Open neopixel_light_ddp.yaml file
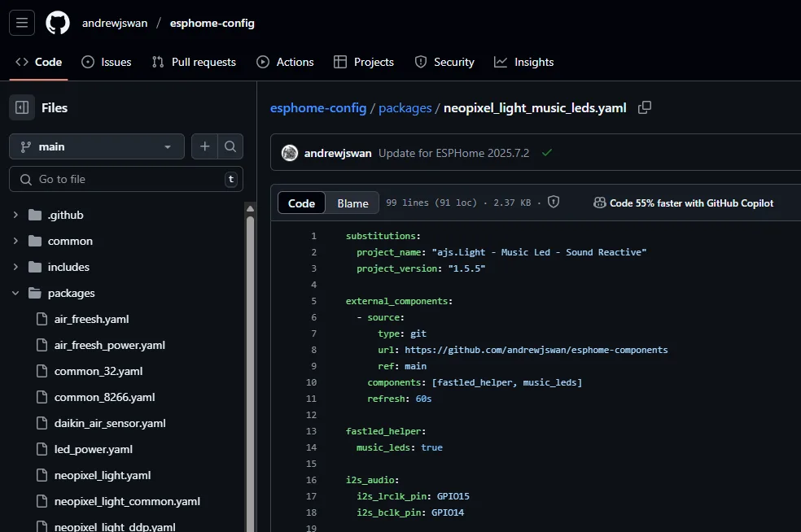 coord(115,526)
